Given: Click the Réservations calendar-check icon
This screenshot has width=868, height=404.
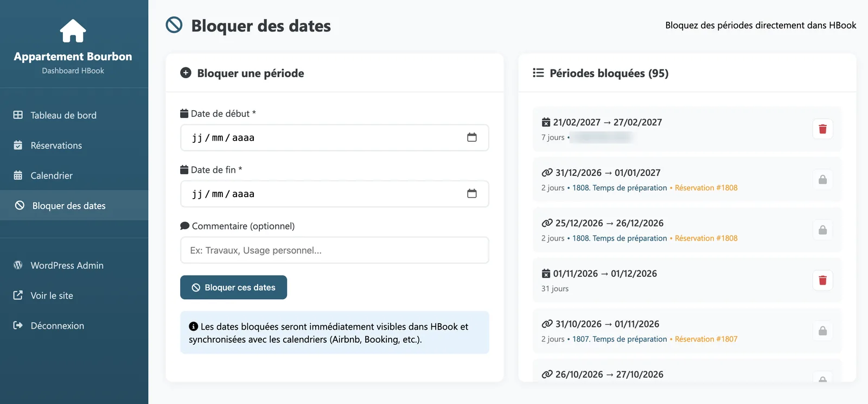Looking at the screenshot, I should pyautogui.click(x=18, y=145).
